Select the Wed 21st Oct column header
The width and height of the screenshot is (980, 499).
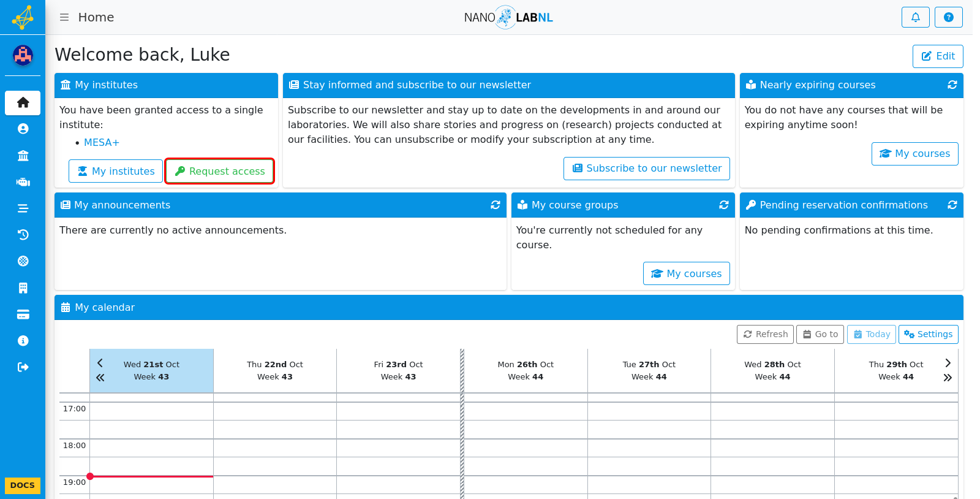[x=151, y=370]
